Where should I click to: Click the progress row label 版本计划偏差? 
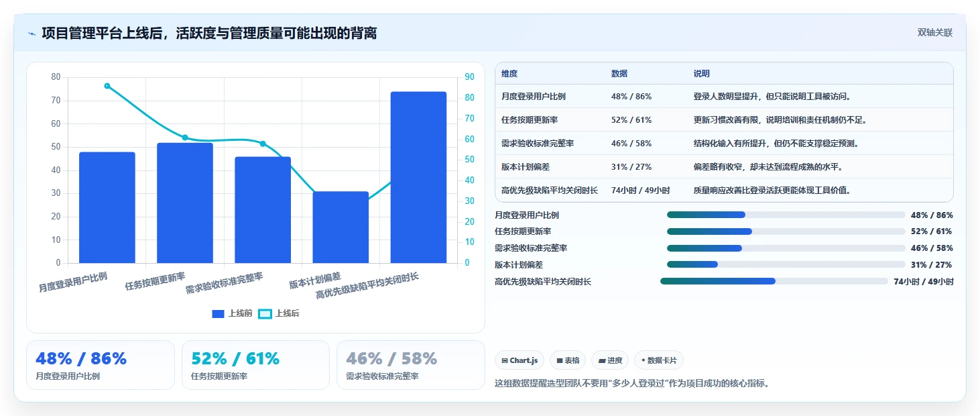point(519,265)
